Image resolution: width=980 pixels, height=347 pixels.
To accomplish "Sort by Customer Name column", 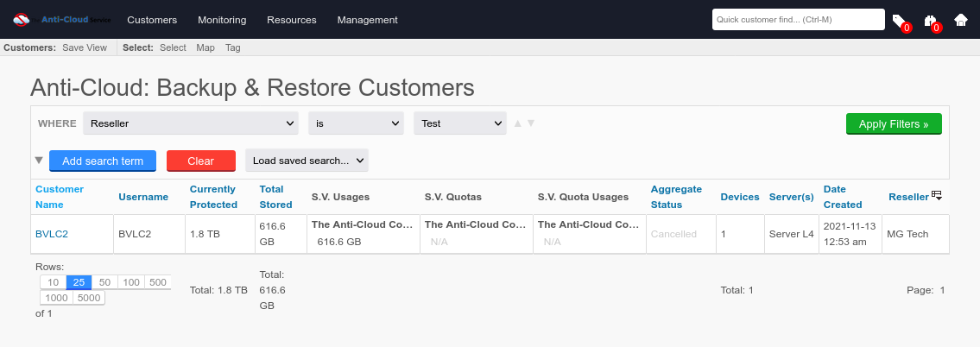I will point(60,196).
